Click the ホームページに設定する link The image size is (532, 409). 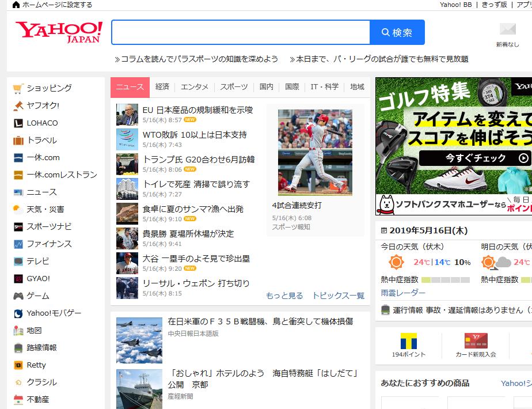tap(57, 5)
